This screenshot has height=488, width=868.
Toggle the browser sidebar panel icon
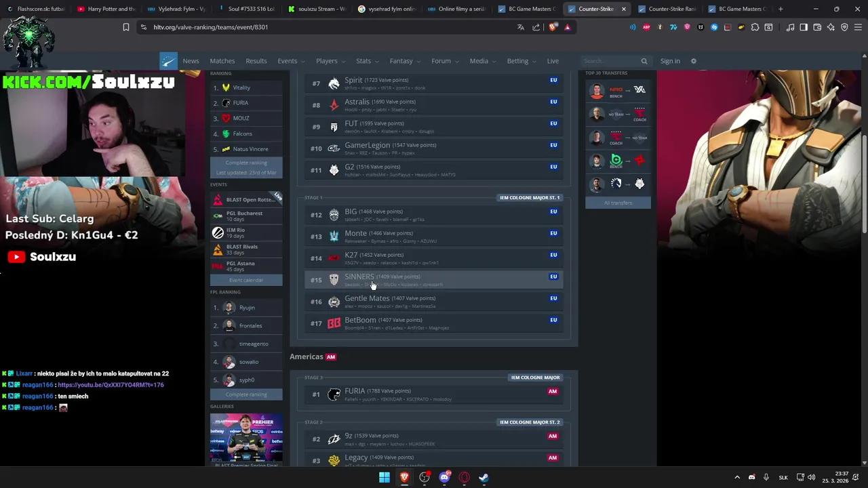pos(804,27)
